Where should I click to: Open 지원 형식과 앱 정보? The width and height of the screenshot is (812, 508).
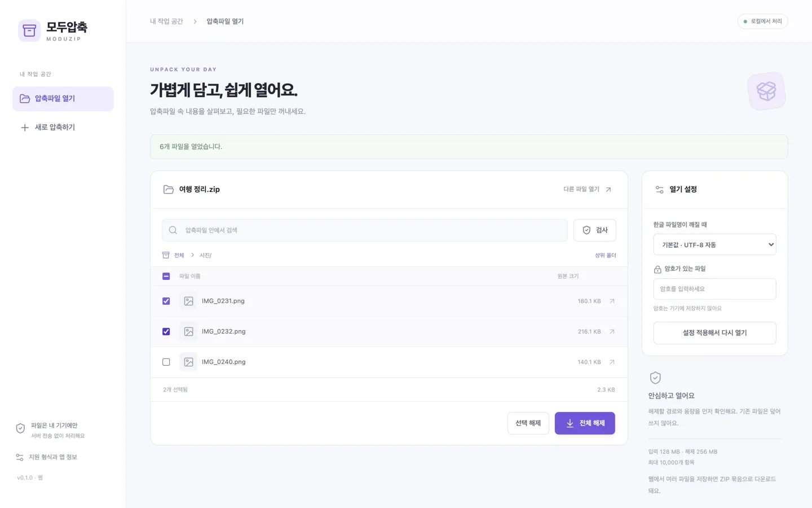point(47,457)
